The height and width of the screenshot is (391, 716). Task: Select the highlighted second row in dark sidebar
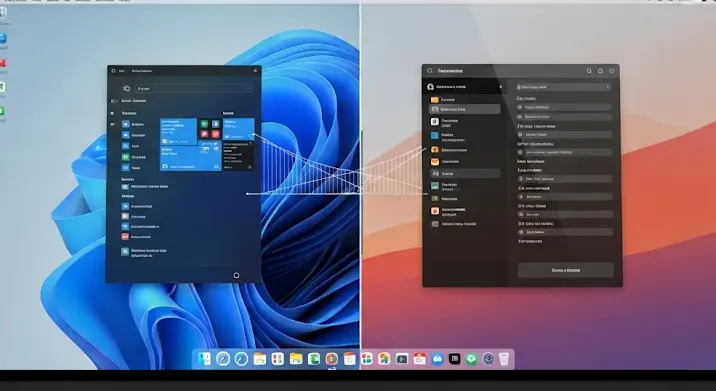coord(465,109)
